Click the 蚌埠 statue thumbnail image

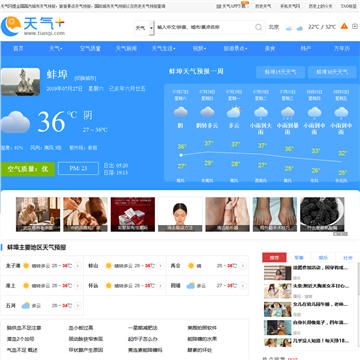(x=20, y=82)
